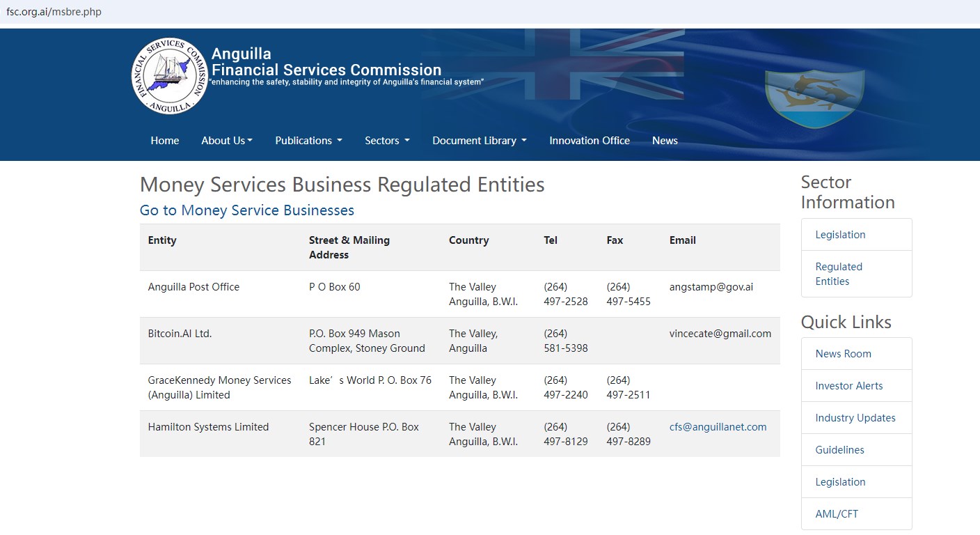
Task: Open the Innovation Office page
Action: click(x=589, y=141)
